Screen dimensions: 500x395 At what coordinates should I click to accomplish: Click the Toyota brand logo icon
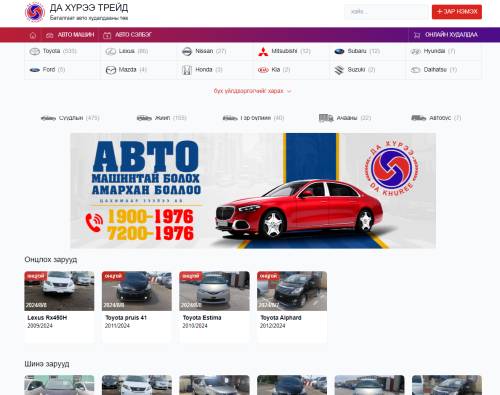point(34,51)
